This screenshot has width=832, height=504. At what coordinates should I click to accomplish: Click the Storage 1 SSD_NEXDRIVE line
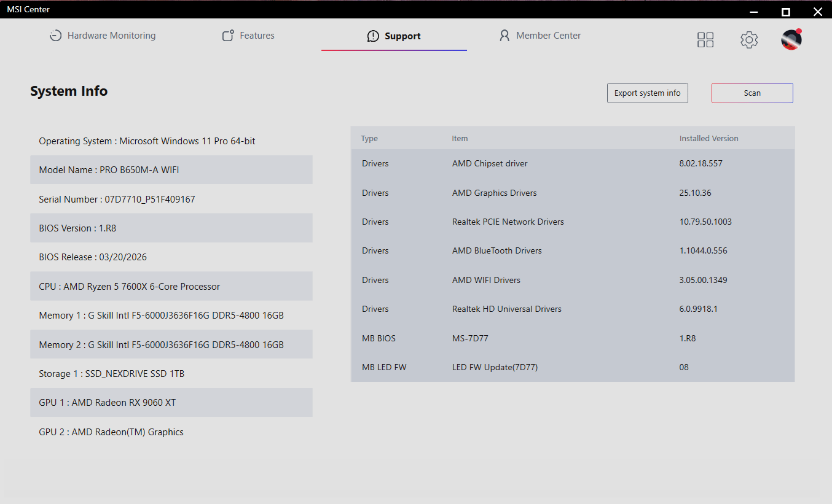click(171, 374)
